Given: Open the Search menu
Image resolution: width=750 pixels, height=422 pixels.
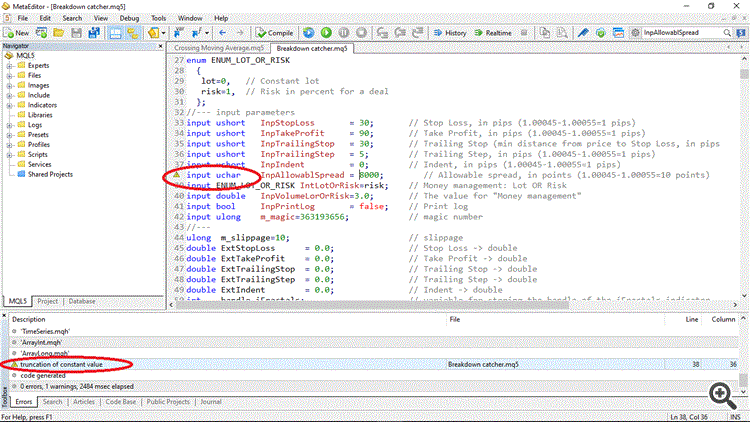Looking at the screenshot, I should (72, 18).
